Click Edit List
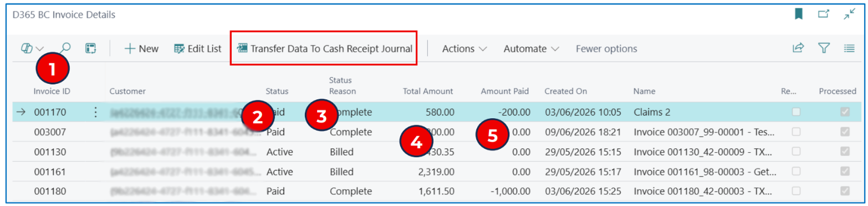Screen dimensions: 868x206 click(198, 48)
